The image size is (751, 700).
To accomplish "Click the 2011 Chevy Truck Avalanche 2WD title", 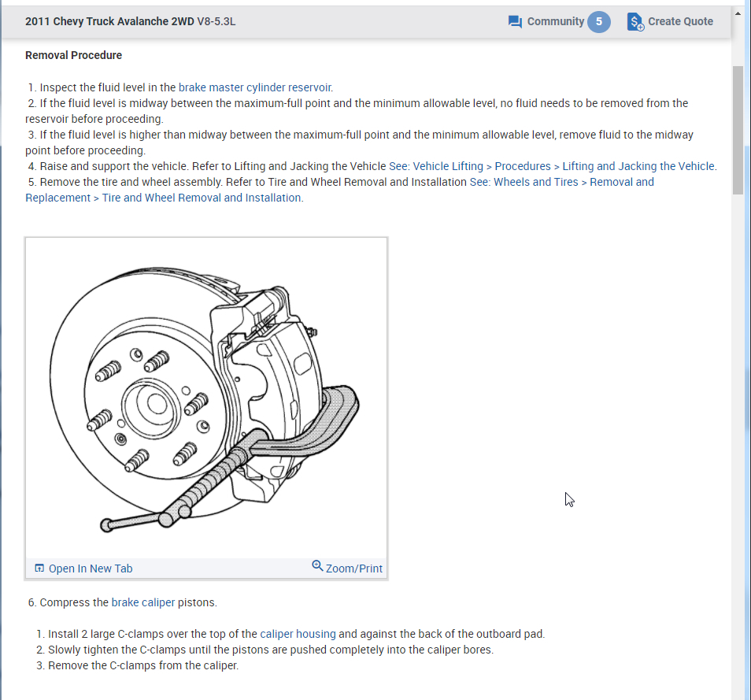I will tap(109, 21).
